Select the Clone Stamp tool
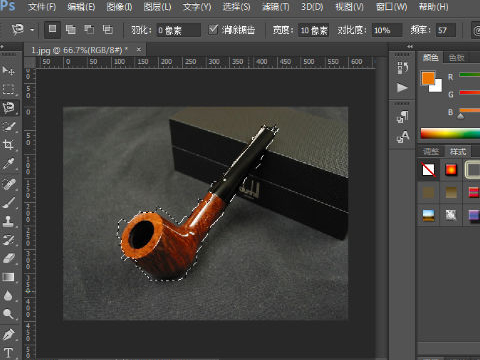Screen dimensions: 480x360 click(8, 221)
